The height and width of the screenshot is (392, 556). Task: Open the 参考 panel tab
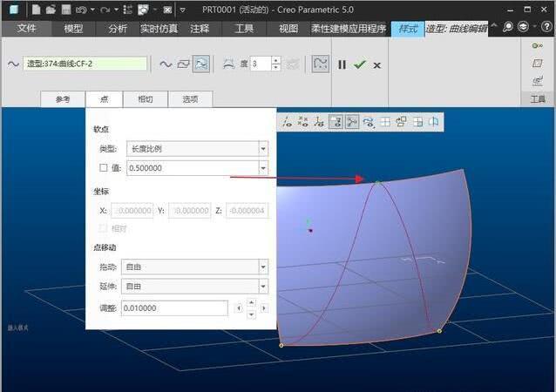pyautogui.click(x=63, y=99)
